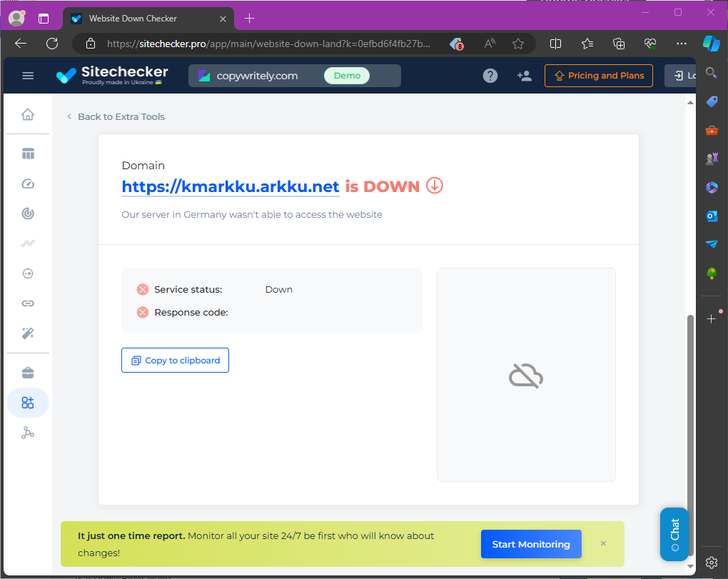Open the Favorites list
This screenshot has width=728, height=579.
point(587,44)
